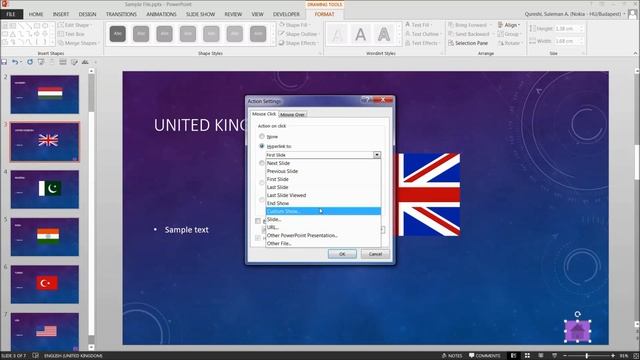Start Slide Show from status bar icon

[554, 356]
